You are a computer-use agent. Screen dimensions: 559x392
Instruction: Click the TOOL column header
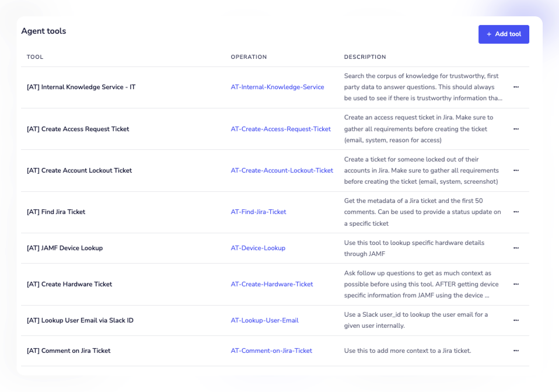point(35,57)
